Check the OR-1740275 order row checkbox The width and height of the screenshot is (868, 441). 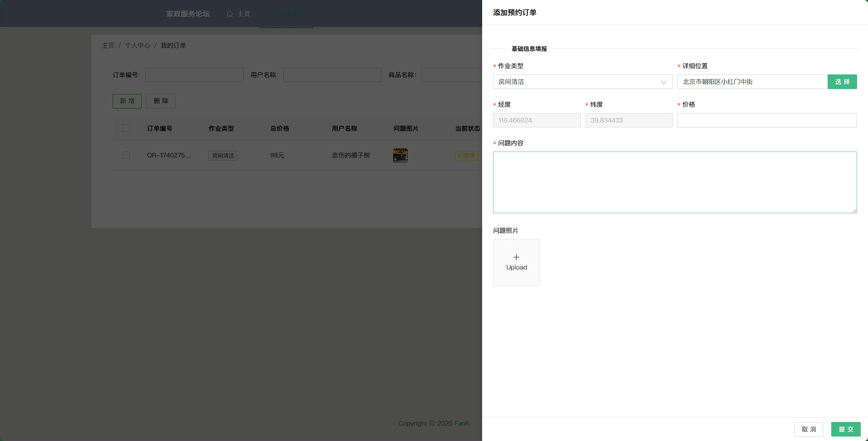[126, 155]
